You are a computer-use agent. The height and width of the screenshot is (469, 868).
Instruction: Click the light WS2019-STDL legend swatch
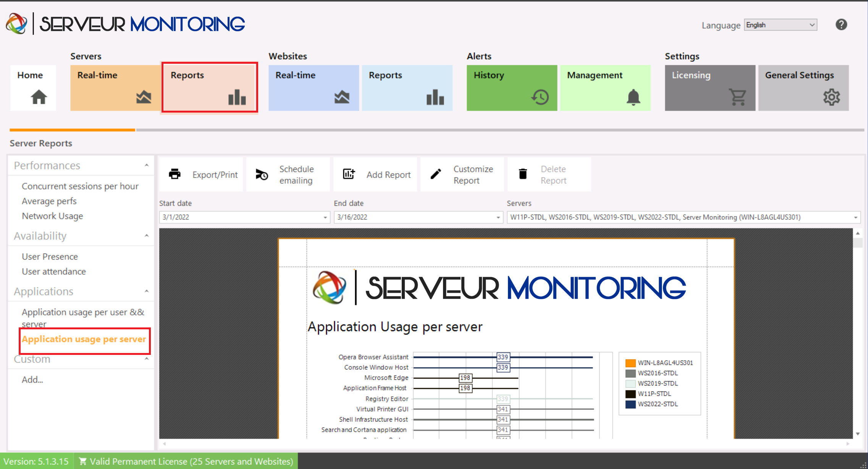click(x=630, y=384)
